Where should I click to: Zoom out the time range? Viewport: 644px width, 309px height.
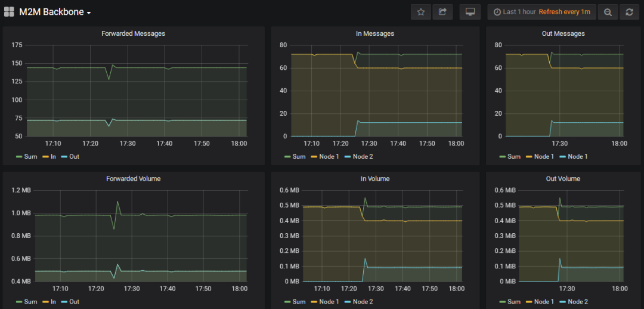(x=608, y=12)
